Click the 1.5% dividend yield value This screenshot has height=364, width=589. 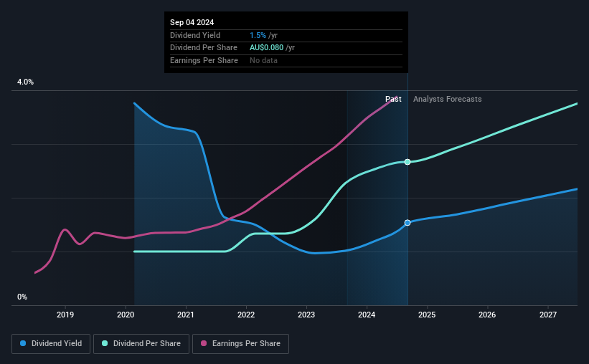click(258, 35)
